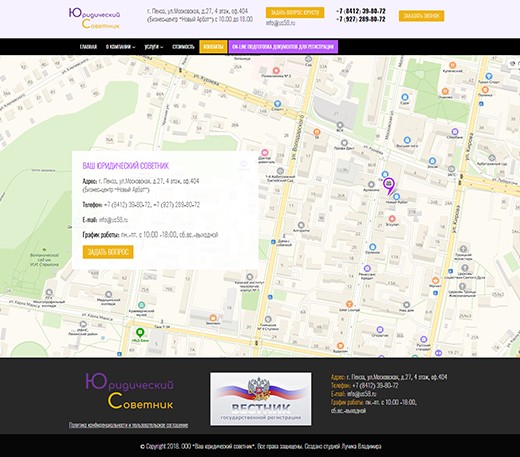Click the Botanical garden tree icon on map
This screenshot has height=457, width=520.
(x=44, y=249)
